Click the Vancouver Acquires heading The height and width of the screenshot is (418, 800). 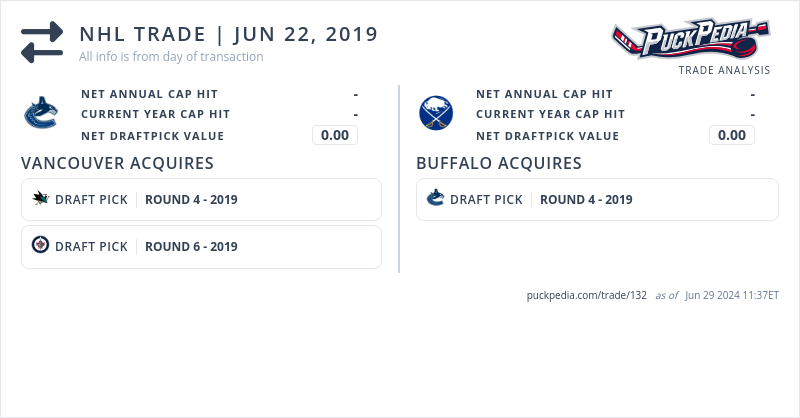click(x=117, y=163)
